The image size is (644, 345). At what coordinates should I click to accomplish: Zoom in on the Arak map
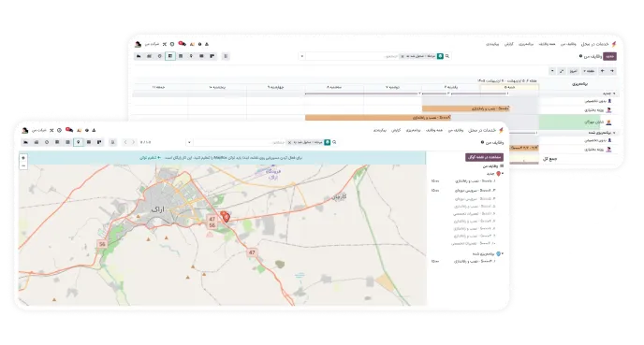(23, 158)
